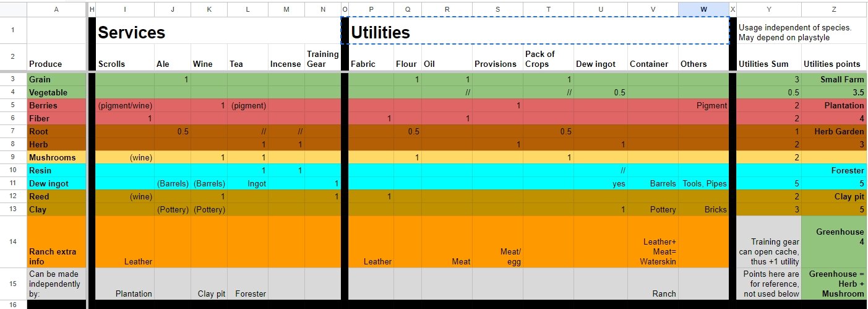The width and height of the screenshot is (868, 309).
Task: Select the Grain row label cell
Action: pos(57,80)
